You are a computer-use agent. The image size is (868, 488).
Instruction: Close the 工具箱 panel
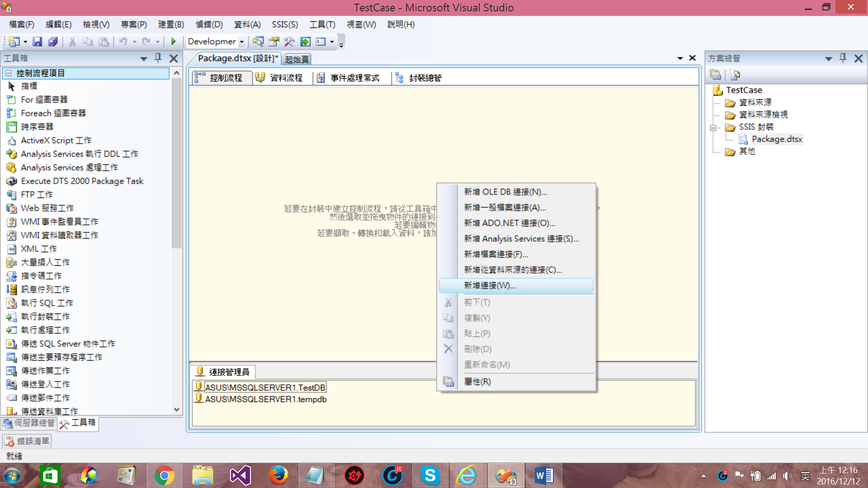pyautogui.click(x=174, y=58)
